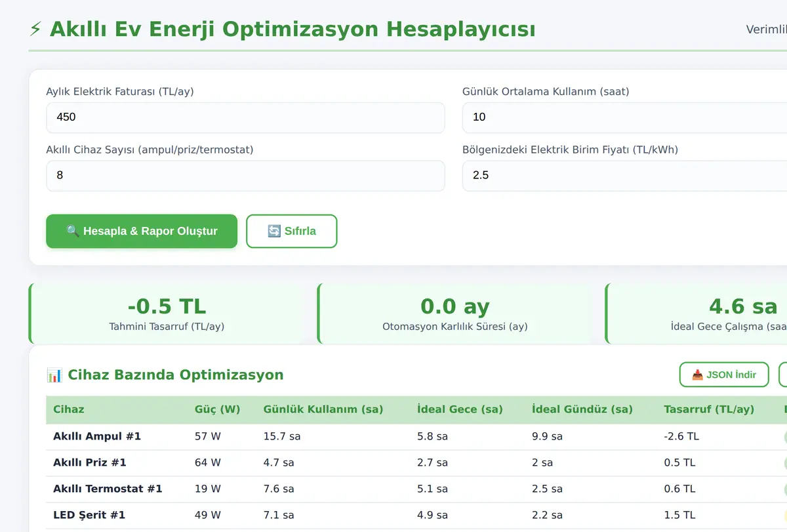Click the İdeal Gece (sa) column header

pyautogui.click(x=460, y=409)
